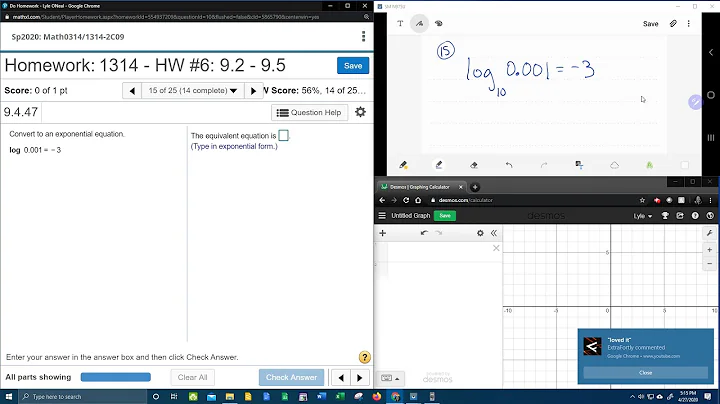Click green Save button in Desmos
The image size is (720, 404).
tap(445, 215)
